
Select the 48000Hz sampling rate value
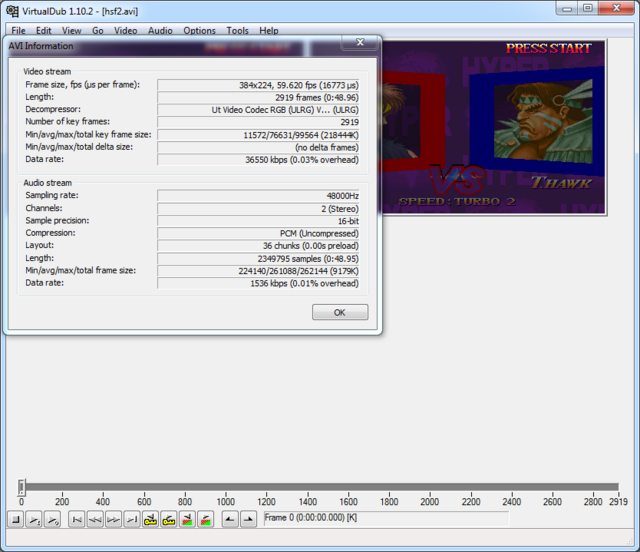coord(258,196)
